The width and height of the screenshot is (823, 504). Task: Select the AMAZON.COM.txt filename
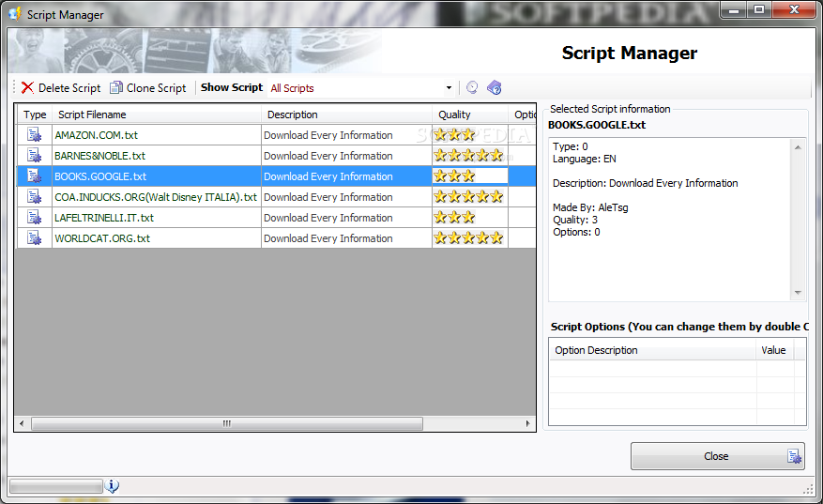pyautogui.click(x=96, y=135)
